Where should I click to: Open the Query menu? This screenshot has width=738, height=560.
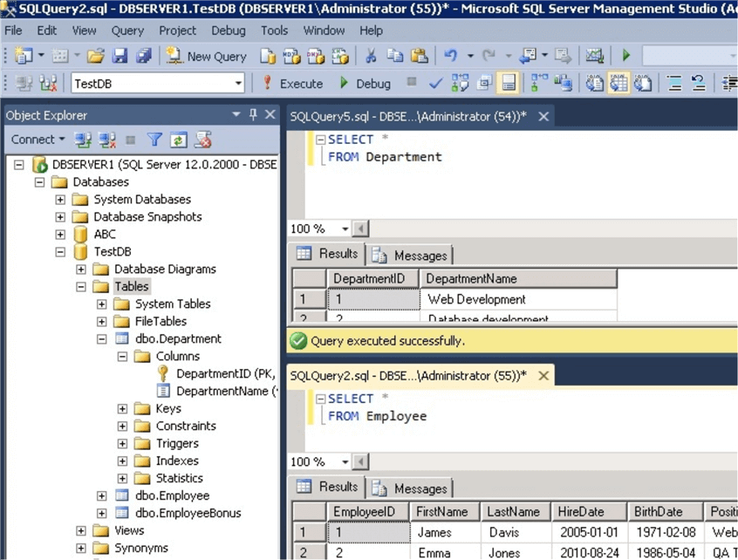point(127,31)
